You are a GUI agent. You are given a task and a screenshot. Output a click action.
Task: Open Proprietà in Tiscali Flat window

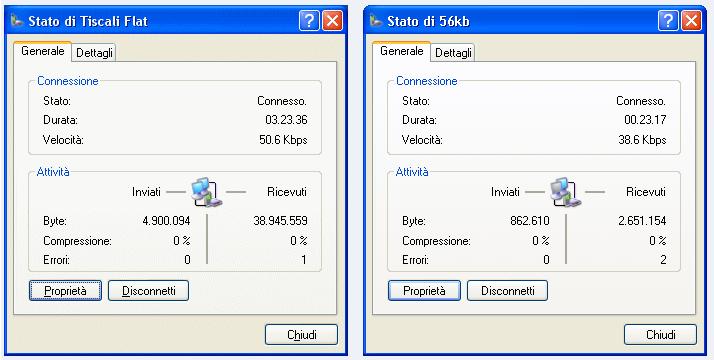click(66, 290)
